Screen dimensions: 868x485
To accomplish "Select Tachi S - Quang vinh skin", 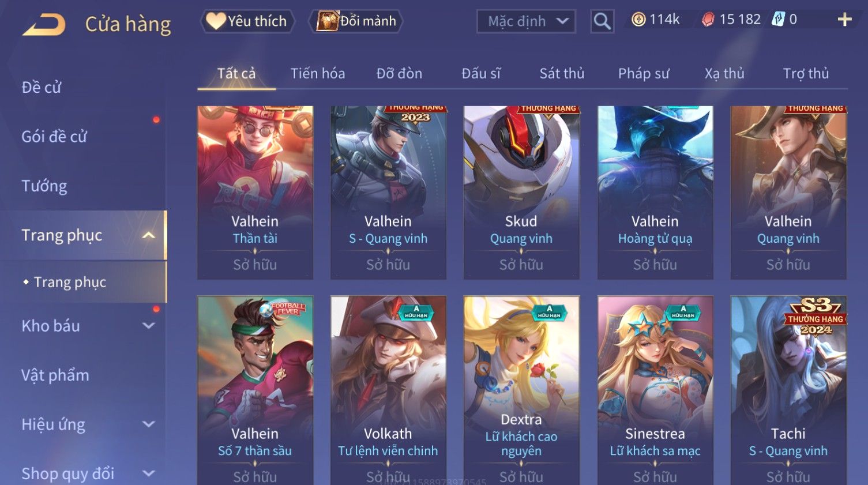I will (x=788, y=390).
